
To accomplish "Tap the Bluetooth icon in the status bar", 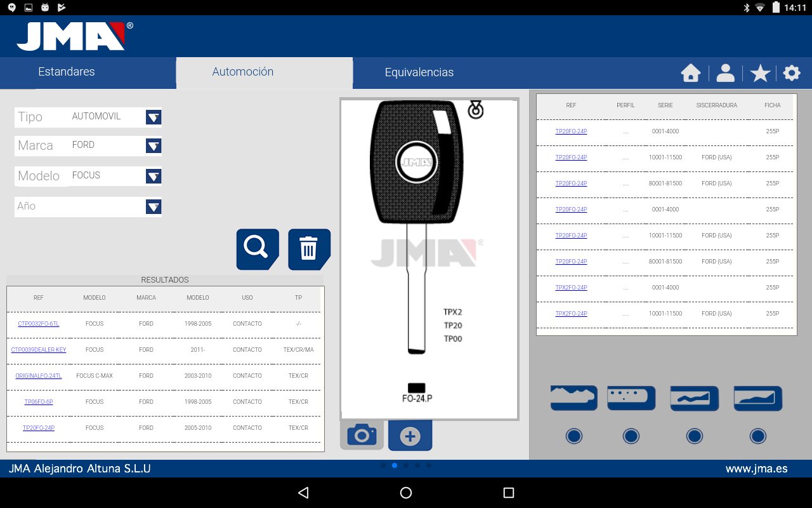I will click(x=746, y=8).
